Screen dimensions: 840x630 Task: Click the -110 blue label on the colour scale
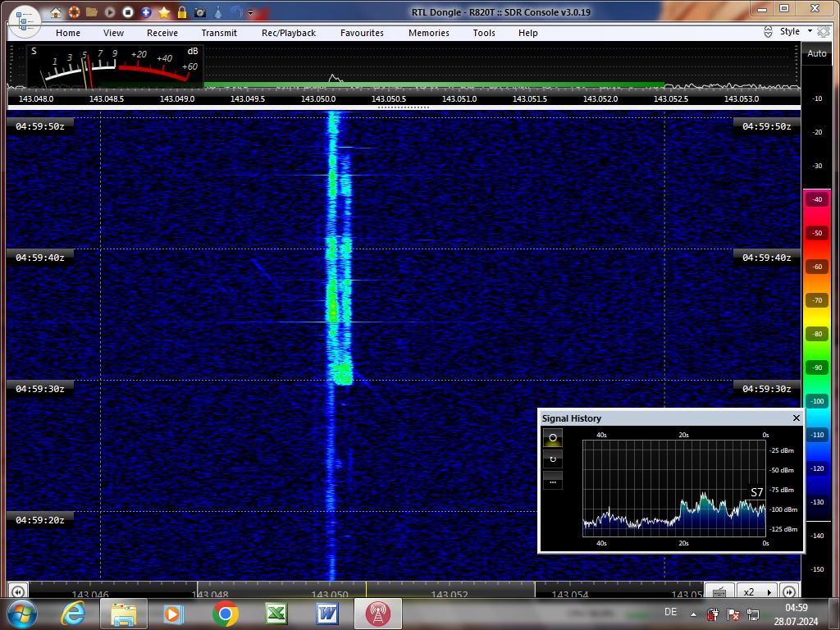pyautogui.click(x=817, y=435)
